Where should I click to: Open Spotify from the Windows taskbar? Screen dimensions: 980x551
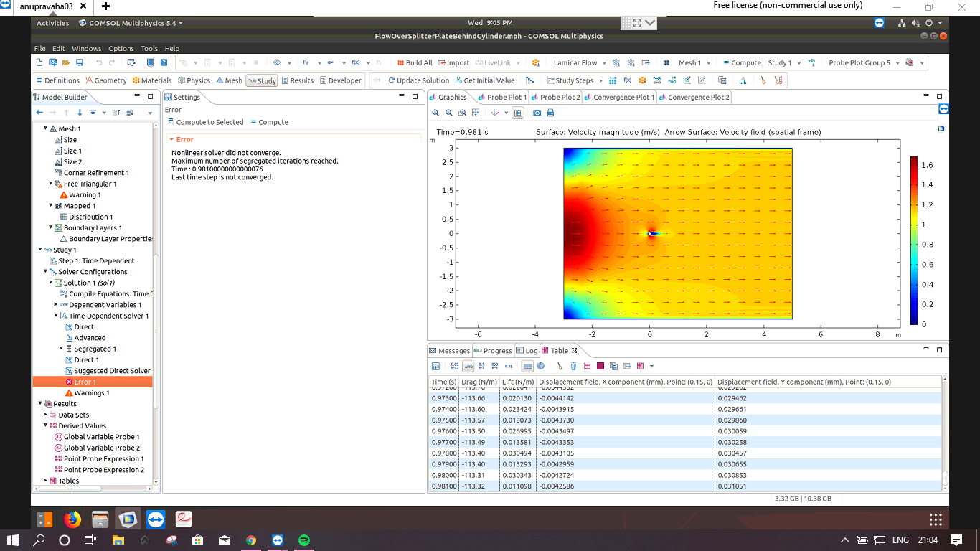tap(303, 540)
